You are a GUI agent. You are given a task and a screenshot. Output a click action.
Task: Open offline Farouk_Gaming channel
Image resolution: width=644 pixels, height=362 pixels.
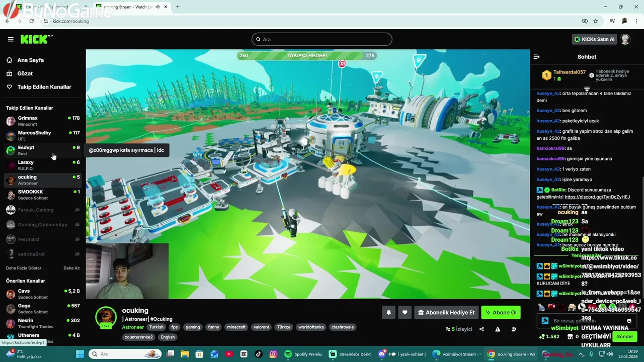point(43,210)
